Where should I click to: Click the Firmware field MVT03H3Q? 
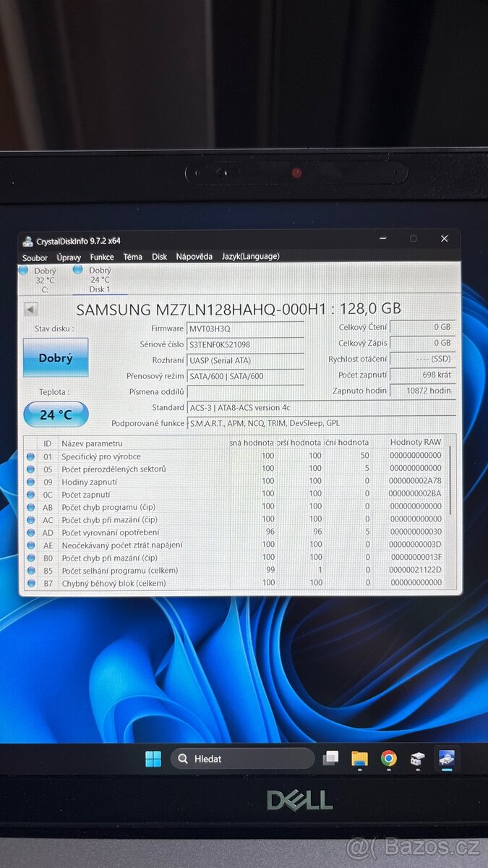coord(245,328)
